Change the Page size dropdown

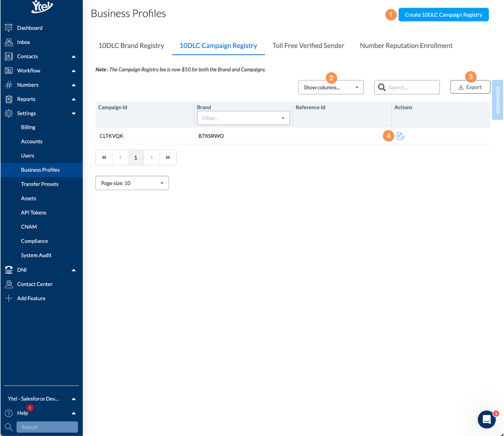click(x=132, y=183)
